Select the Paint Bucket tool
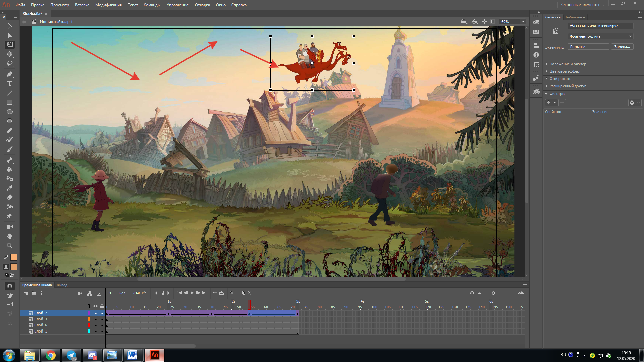Screen dimensions: 644x362 (x=10, y=169)
